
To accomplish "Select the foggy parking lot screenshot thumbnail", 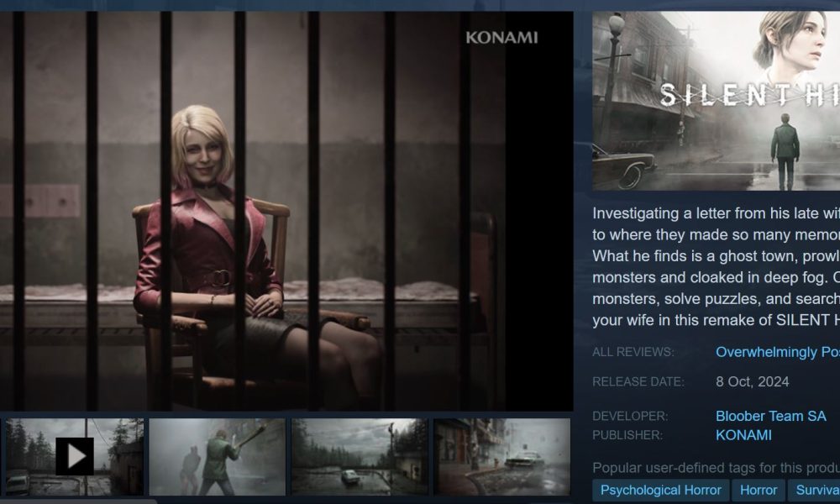I will pos(360,457).
